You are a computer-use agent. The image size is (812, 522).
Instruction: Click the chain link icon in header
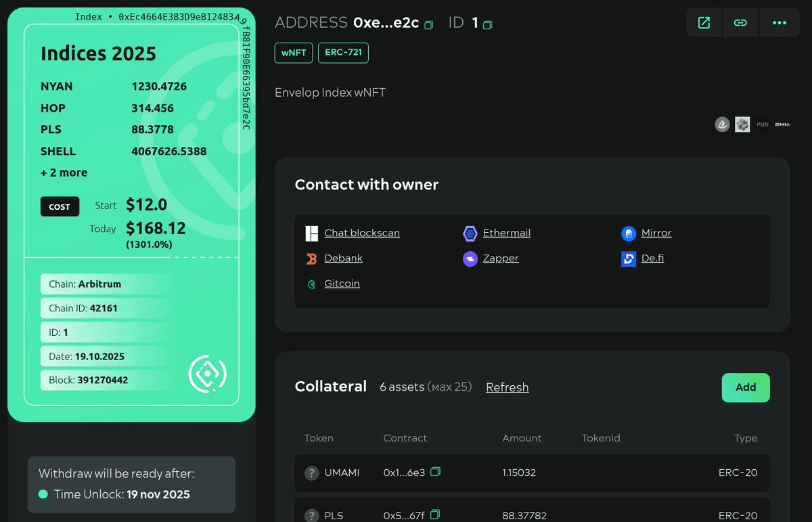[740, 22]
